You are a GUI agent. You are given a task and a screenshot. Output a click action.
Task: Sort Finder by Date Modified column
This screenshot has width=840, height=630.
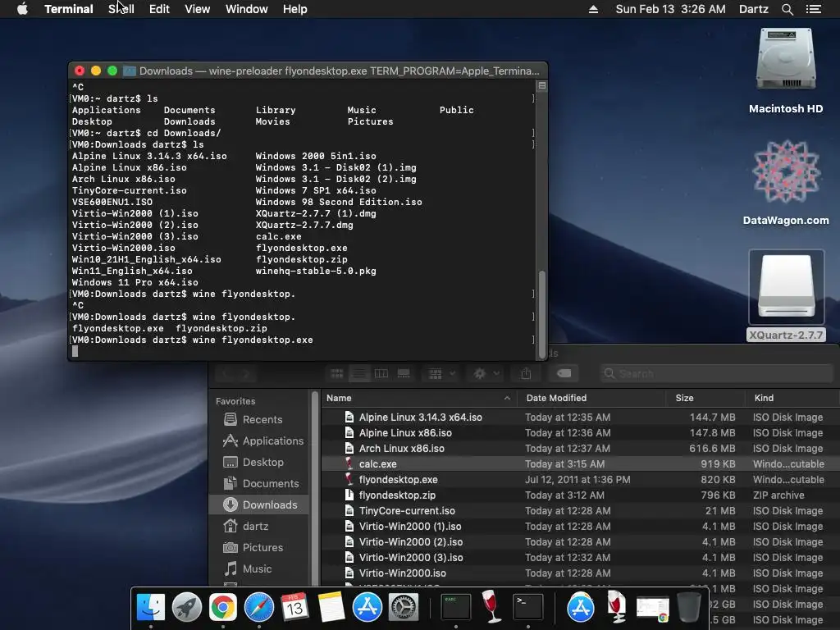[591, 398]
